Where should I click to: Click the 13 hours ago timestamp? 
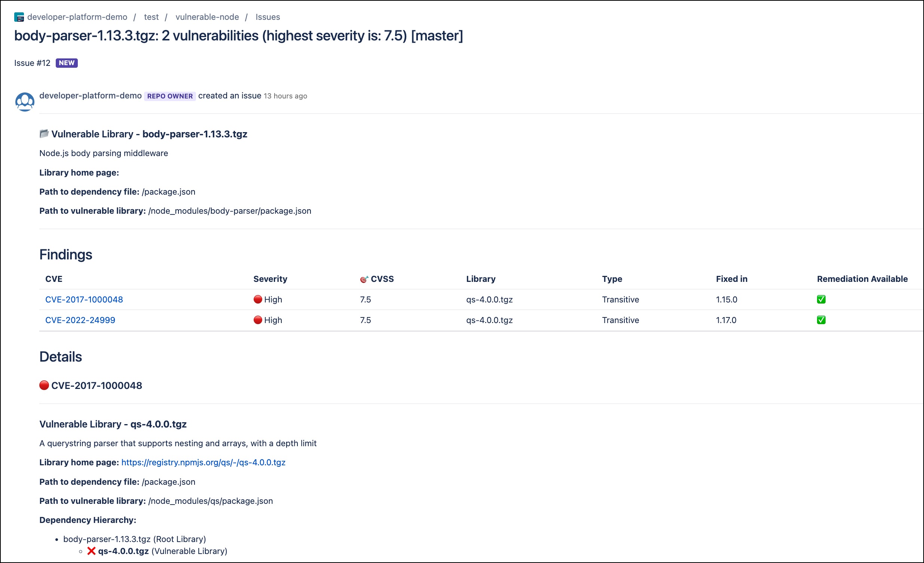(x=285, y=96)
